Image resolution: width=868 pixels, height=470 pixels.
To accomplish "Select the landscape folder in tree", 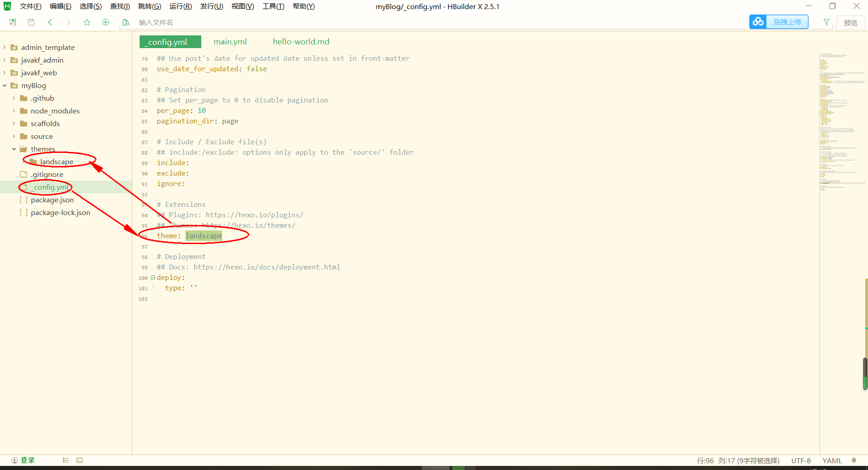I will (57, 162).
